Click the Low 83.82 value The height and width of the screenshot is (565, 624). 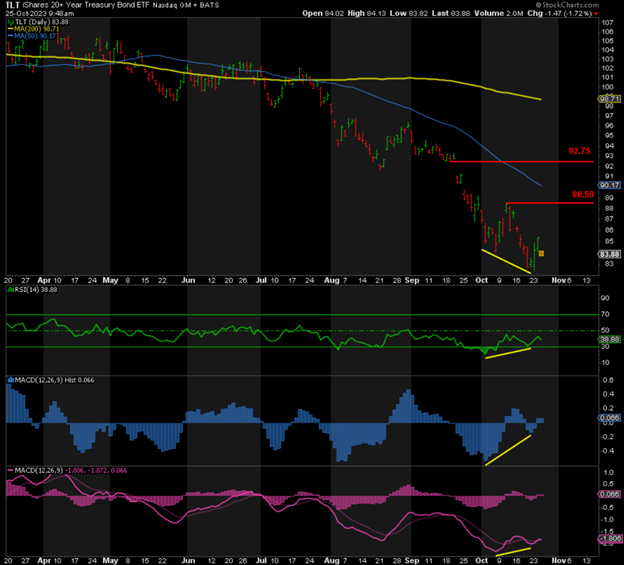(x=409, y=13)
